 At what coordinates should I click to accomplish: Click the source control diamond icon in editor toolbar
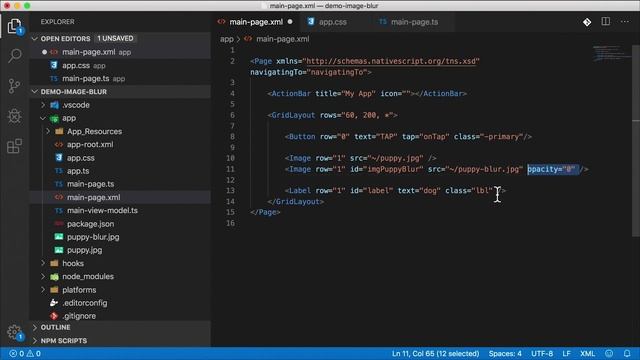coord(587,22)
